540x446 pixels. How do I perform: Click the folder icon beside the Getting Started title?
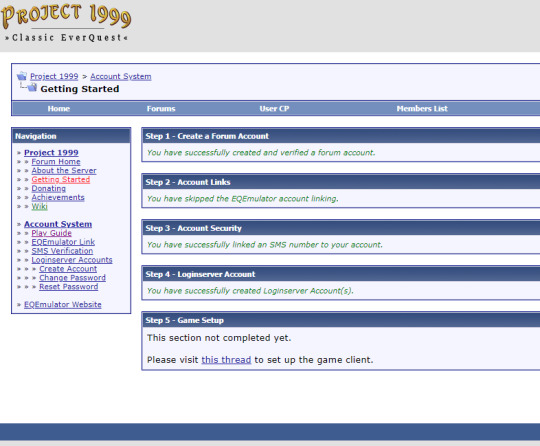(x=32, y=87)
